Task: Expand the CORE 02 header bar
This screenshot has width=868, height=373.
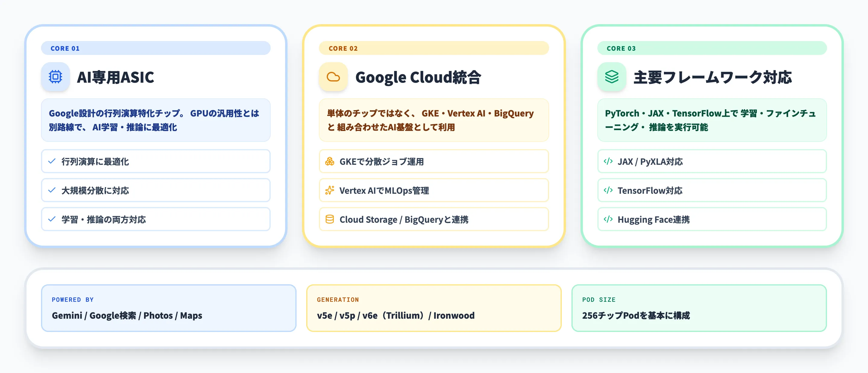Action: pyautogui.click(x=434, y=48)
